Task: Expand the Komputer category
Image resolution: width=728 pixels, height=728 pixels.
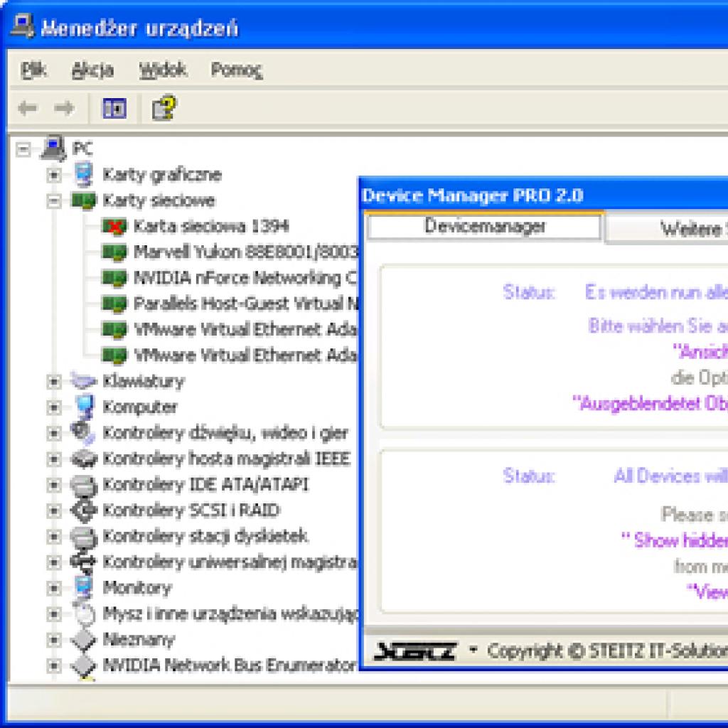Action: [x=54, y=407]
